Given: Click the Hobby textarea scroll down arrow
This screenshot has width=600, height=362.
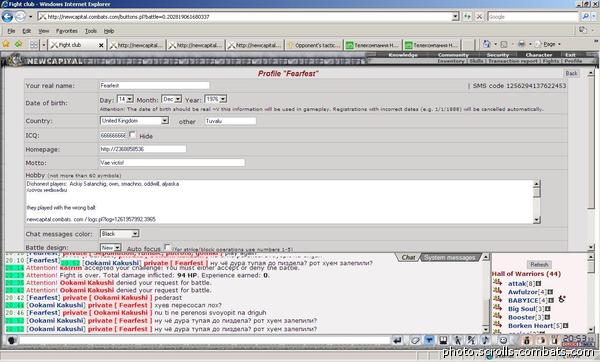Looking at the screenshot, I should 536,220.
